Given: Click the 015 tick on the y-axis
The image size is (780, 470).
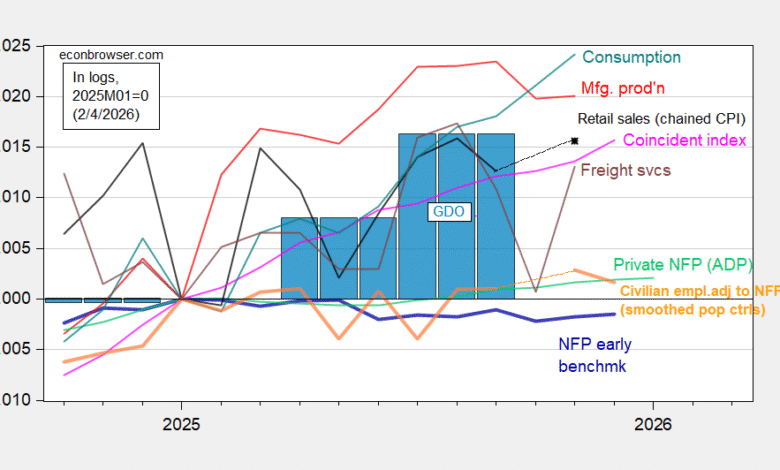Looking at the screenshot, I should pos(14,147).
